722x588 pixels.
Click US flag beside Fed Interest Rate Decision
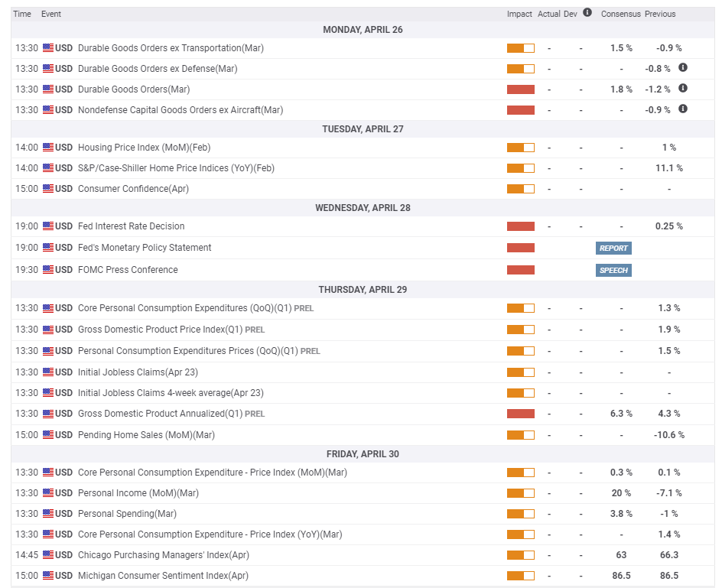48,226
